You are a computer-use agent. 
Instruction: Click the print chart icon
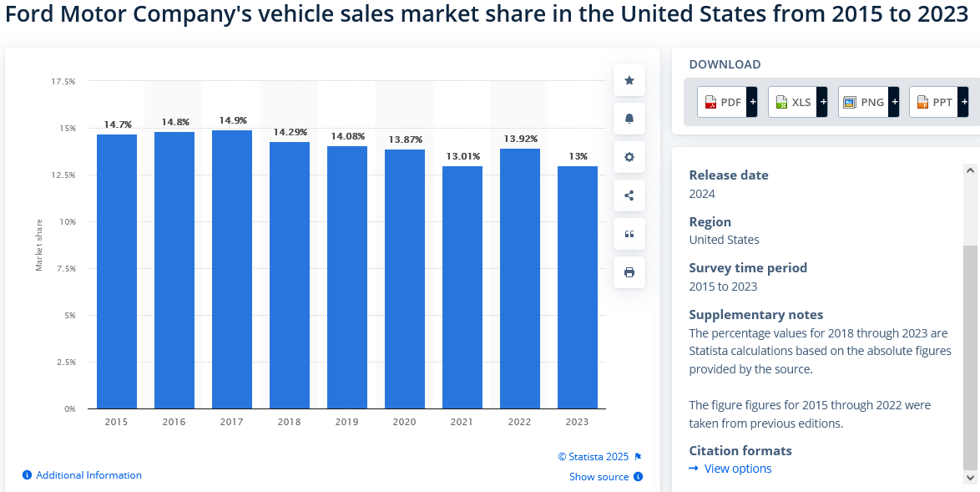629,272
